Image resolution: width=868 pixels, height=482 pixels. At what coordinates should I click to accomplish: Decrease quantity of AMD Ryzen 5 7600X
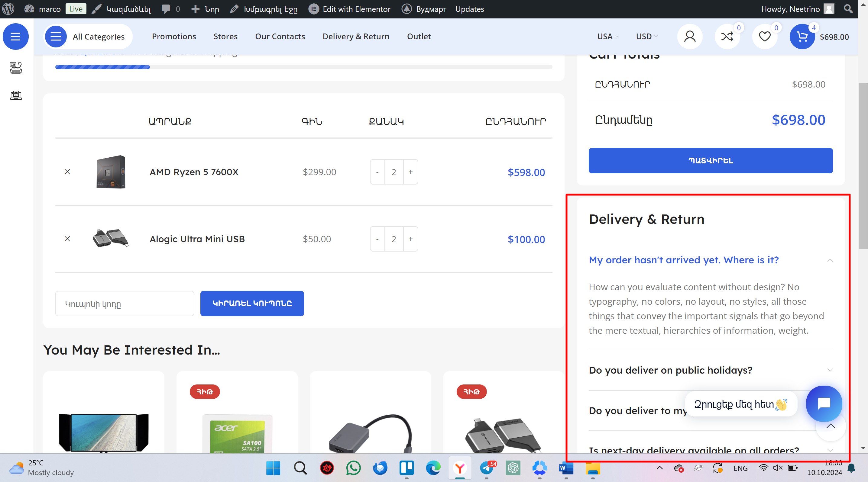[x=377, y=172]
